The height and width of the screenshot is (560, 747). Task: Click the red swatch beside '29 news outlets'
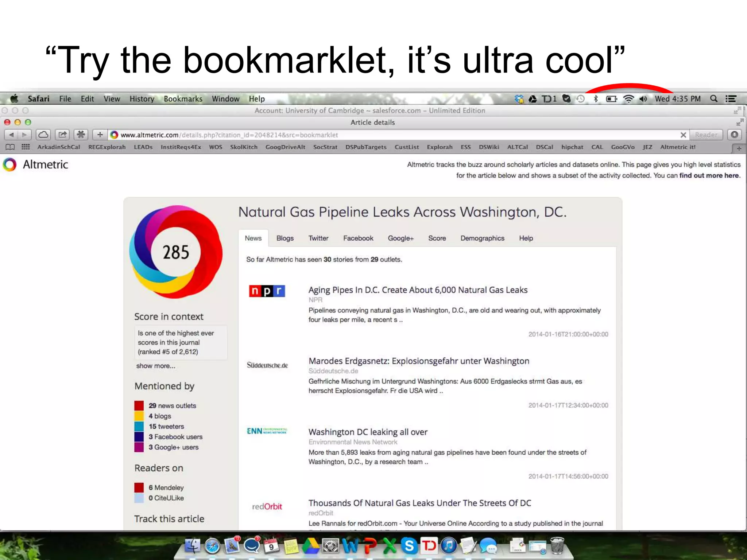point(139,405)
